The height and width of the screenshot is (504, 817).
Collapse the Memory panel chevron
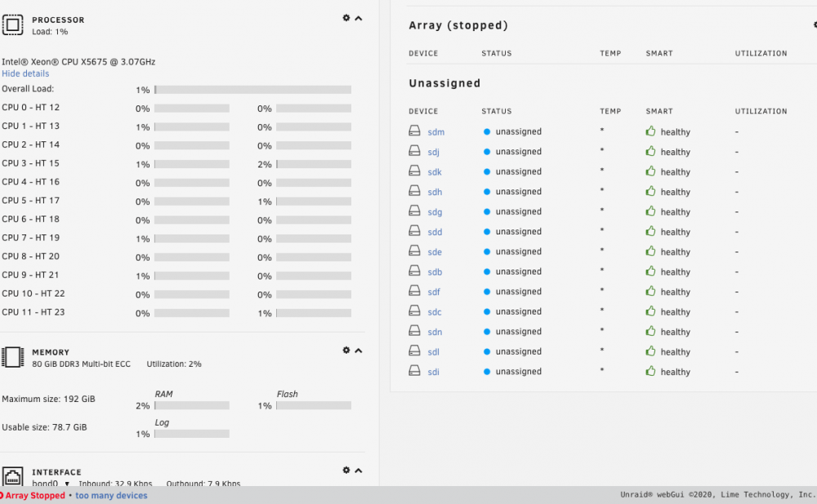click(359, 350)
